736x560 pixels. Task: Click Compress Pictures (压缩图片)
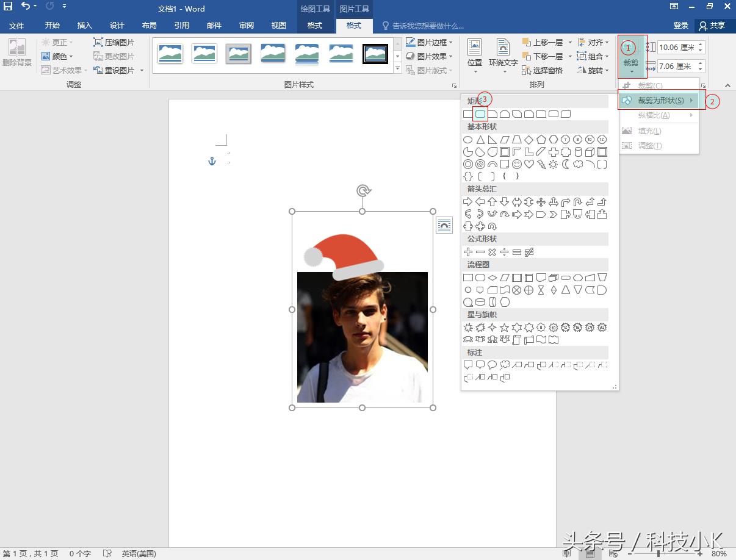114,43
